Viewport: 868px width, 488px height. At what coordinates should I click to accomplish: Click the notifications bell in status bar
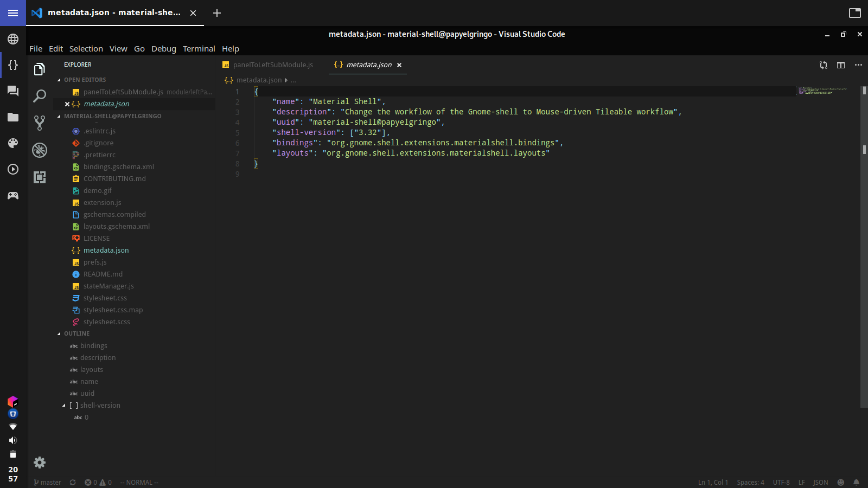pos(856,482)
